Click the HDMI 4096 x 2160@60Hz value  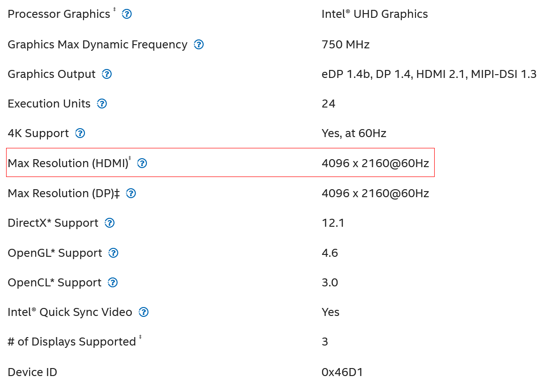tap(375, 163)
